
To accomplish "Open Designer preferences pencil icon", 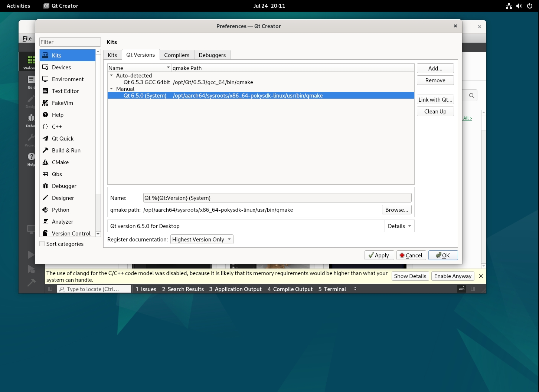I will (x=46, y=198).
